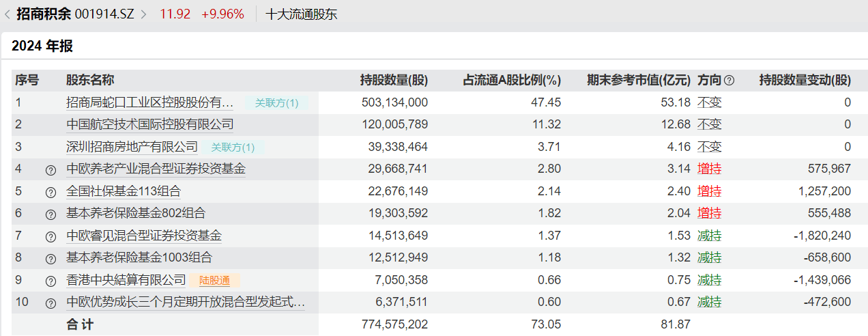This screenshot has width=868, height=336.
Task: Click question icon beside 中欧睿见混合型证券投资基金
Action: tap(50, 237)
